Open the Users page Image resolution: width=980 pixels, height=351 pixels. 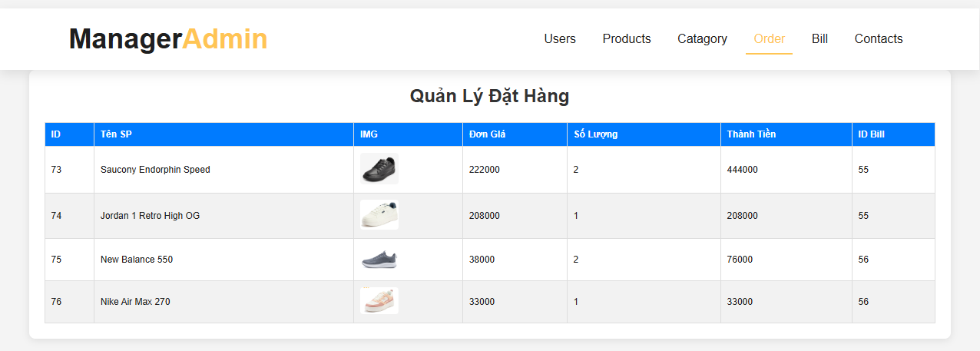(560, 38)
